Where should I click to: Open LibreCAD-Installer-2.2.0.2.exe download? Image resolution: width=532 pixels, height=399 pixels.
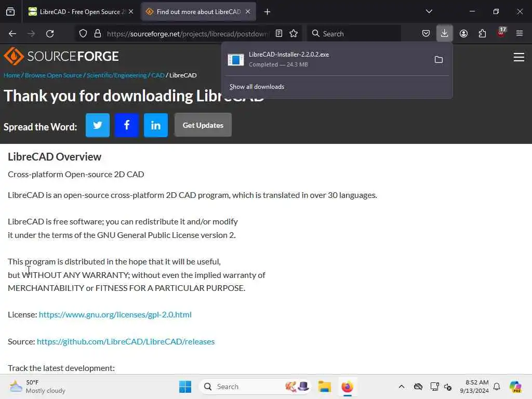pos(326,59)
